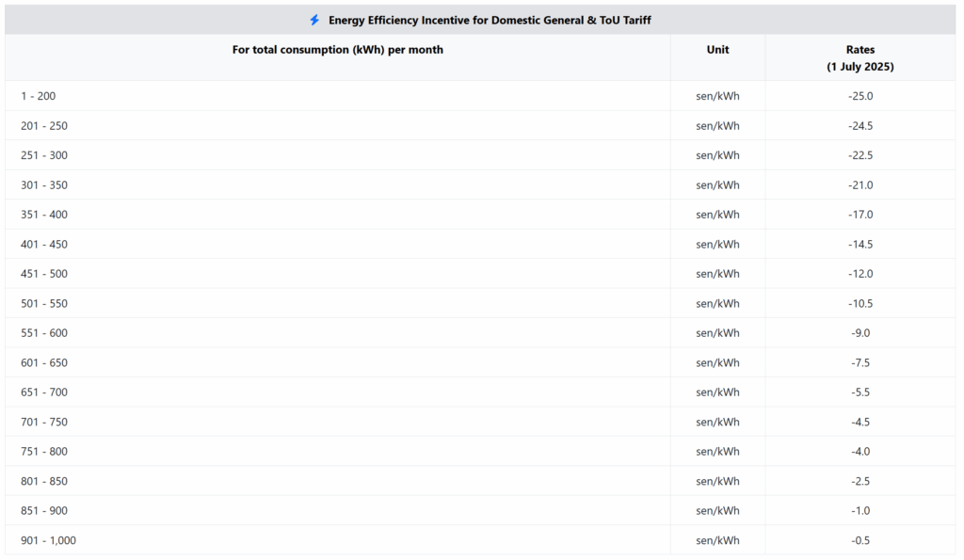
Task: Click the -0.5 rate for 901 - 1,000
Action: pyautogui.click(x=860, y=540)
